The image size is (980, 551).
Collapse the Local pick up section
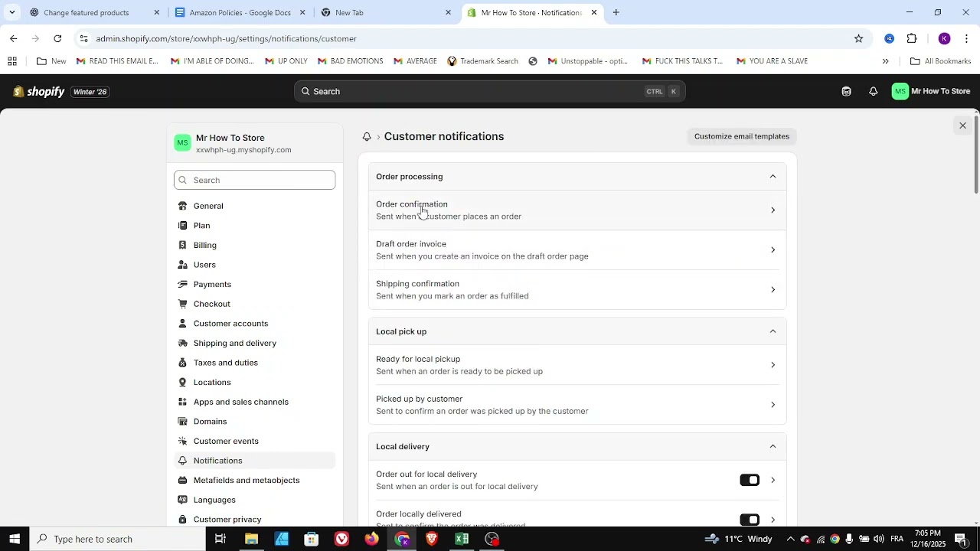click(x=773, y=331)
